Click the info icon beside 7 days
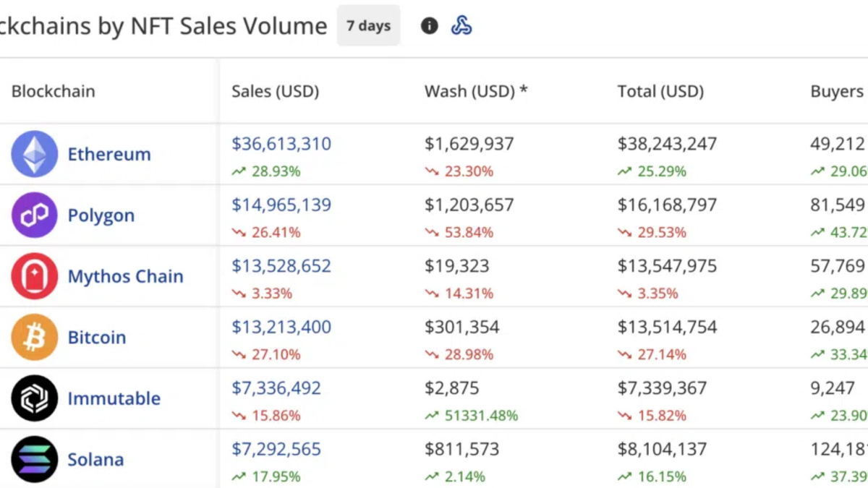 click(430, 26)
